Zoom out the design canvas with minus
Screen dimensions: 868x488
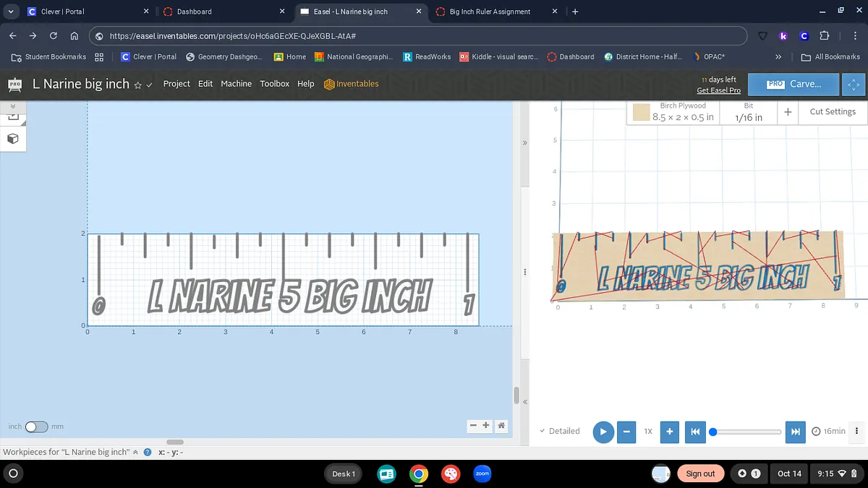[473, 426]
